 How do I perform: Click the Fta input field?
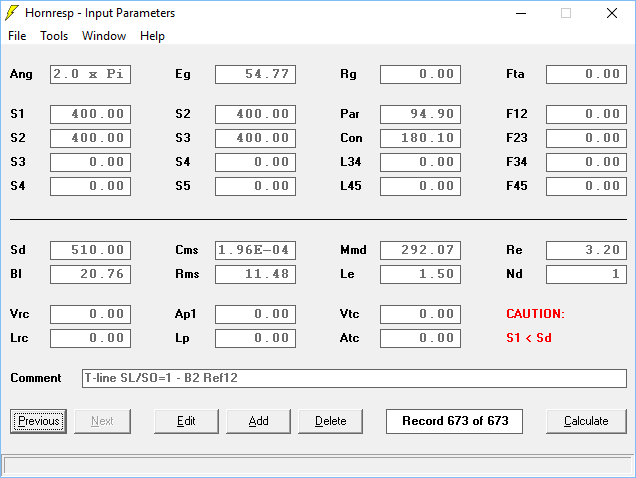(x=587, y=74)
